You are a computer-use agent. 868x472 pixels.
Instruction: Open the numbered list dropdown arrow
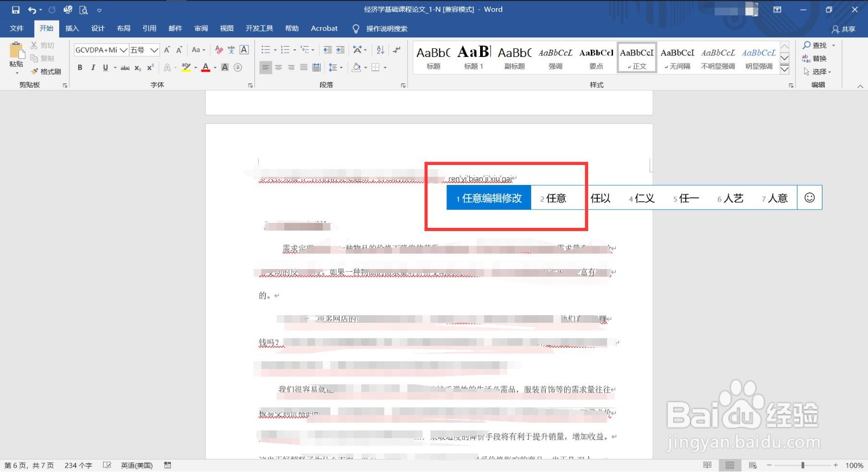(x=295, y=50)
